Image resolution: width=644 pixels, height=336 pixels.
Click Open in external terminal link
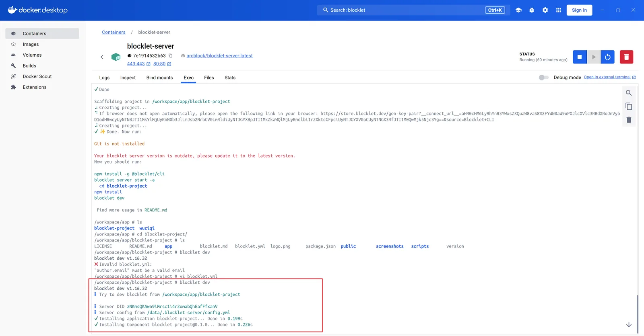coord(609,77)
